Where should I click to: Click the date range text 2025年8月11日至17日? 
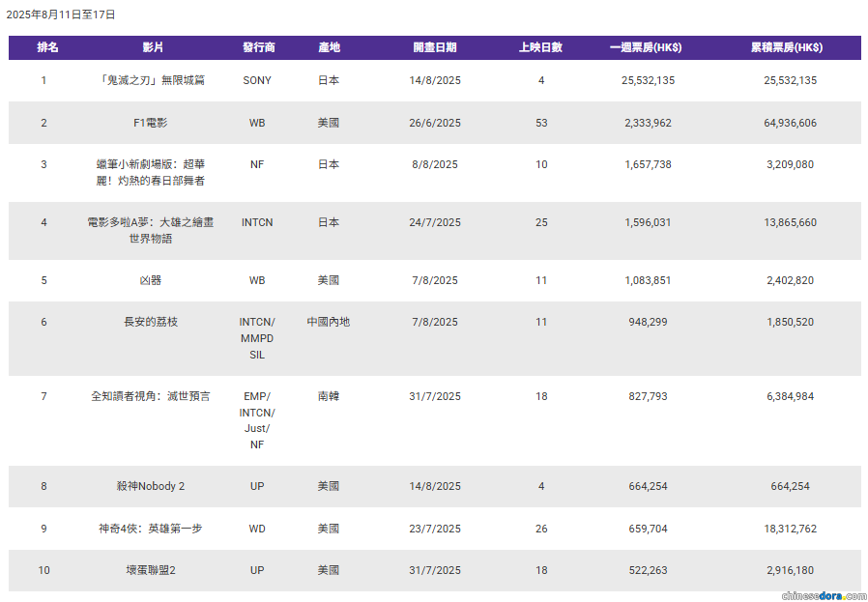click(x=61, y=14)
